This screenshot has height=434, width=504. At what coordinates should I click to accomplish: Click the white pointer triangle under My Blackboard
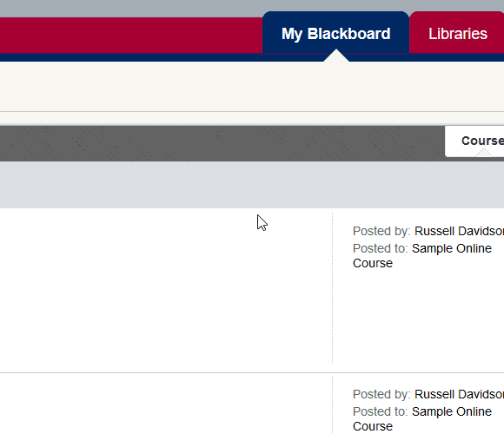coord(336,56)
